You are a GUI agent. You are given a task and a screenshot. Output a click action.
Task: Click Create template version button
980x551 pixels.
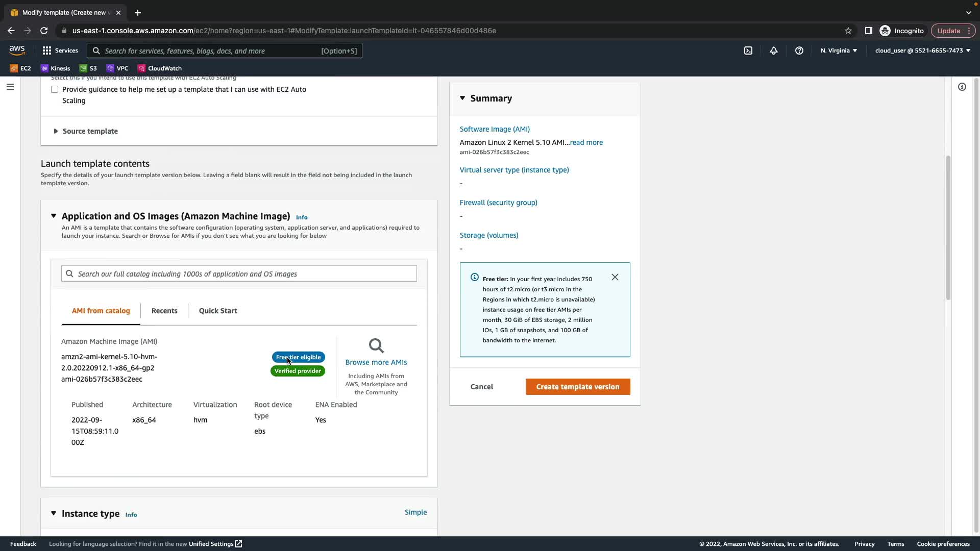[x=578, y=387]
